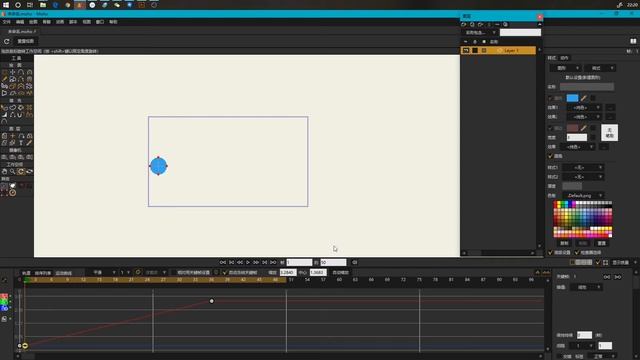Click the reset view button
Screen dimensions: 640x360
point(26,41)
